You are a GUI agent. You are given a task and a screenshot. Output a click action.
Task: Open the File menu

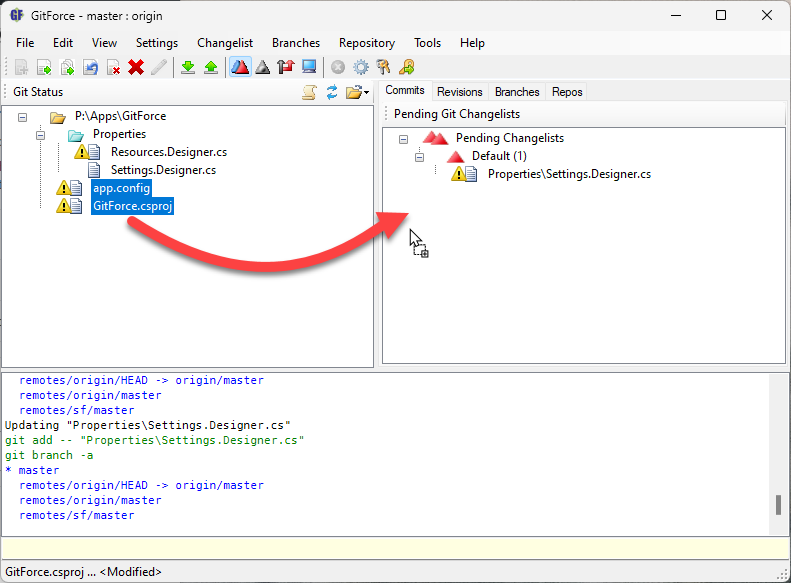(x=25, y=43)
